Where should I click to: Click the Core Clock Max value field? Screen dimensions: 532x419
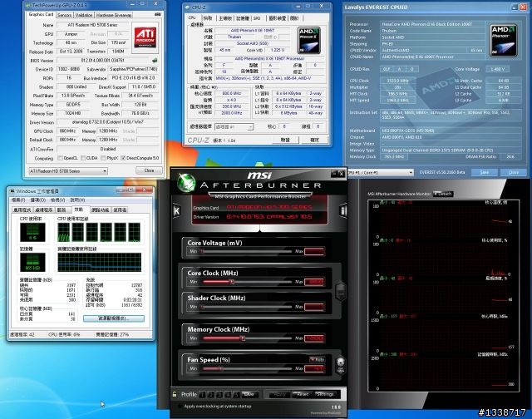[314, 282]
